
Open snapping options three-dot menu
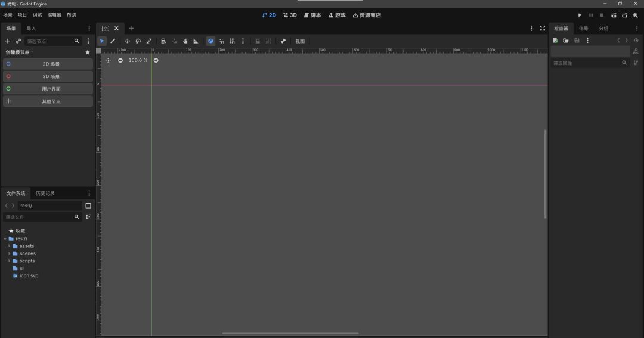(243, 41)
